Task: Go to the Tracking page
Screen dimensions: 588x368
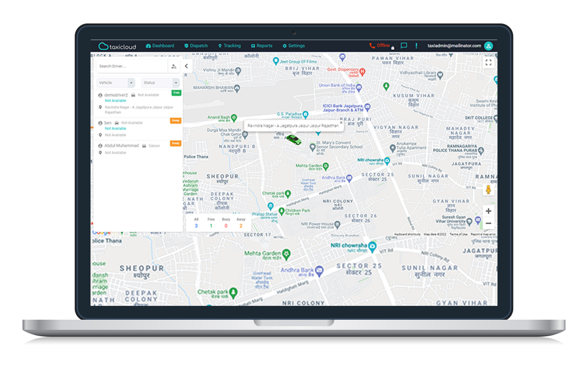Action: [229, 46]
